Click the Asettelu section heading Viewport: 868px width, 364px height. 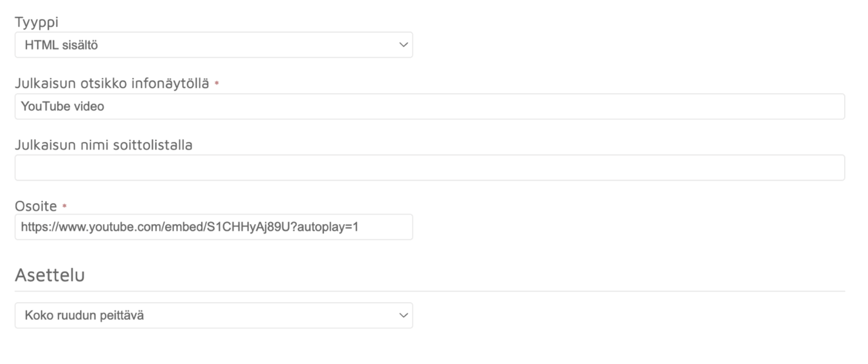pos(50,275)
